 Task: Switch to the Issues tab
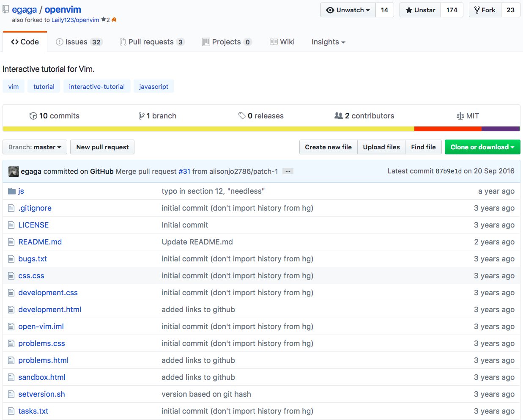tap(79, 42)
